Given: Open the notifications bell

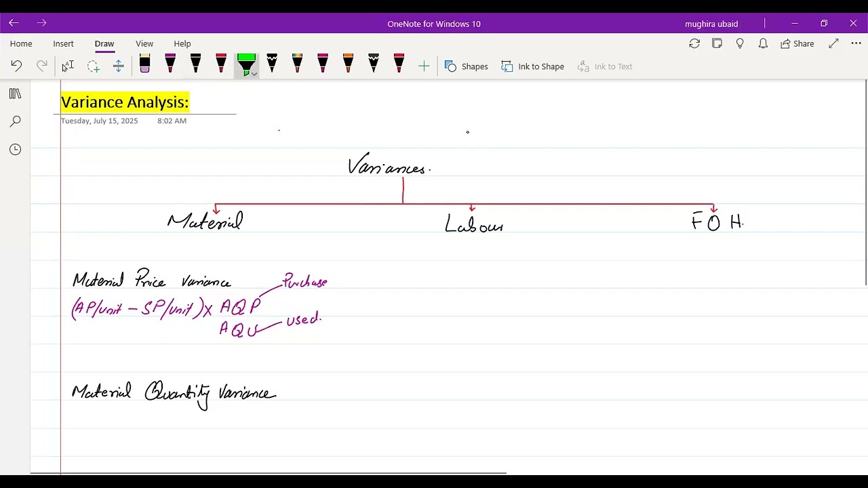Looking at the screenshot, I should pos(763,43).
